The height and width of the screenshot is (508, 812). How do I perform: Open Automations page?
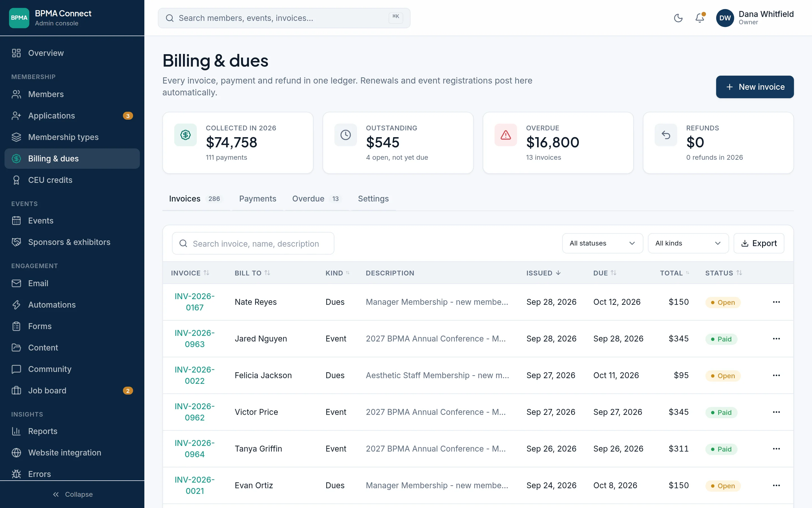click(72, 305)
